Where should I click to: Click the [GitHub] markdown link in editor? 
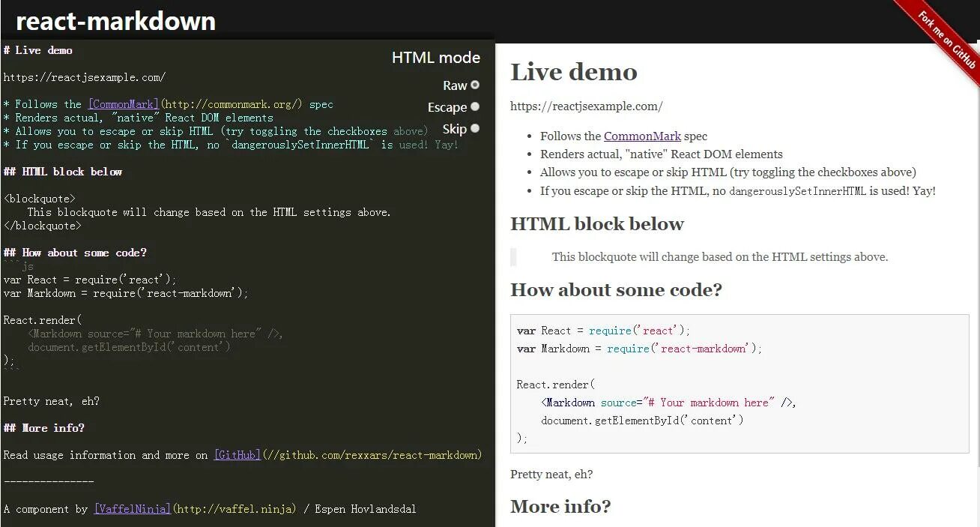[x=238, y=455]
